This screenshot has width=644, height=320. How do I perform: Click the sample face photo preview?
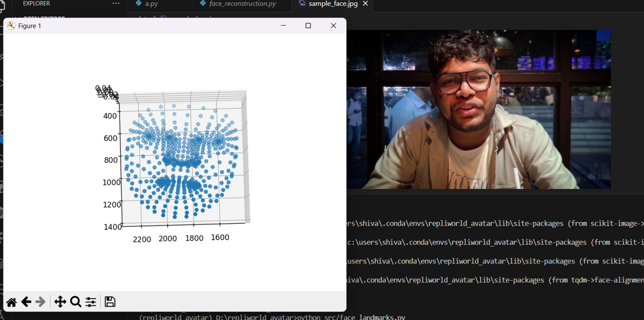[478, 110]
